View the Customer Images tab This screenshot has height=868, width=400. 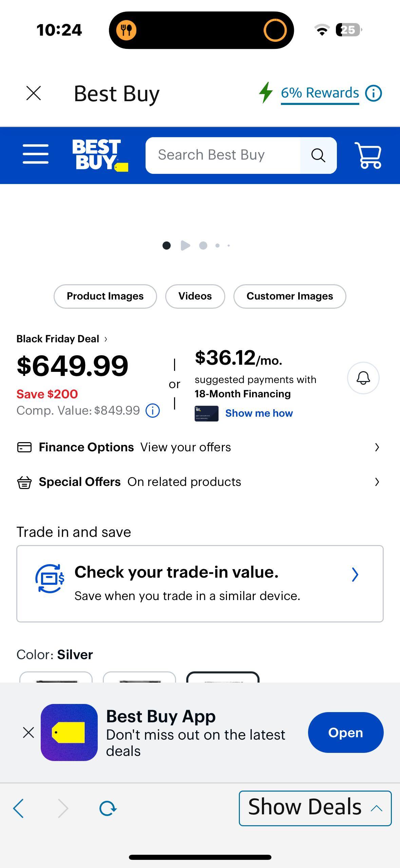[x=289, y=296]
